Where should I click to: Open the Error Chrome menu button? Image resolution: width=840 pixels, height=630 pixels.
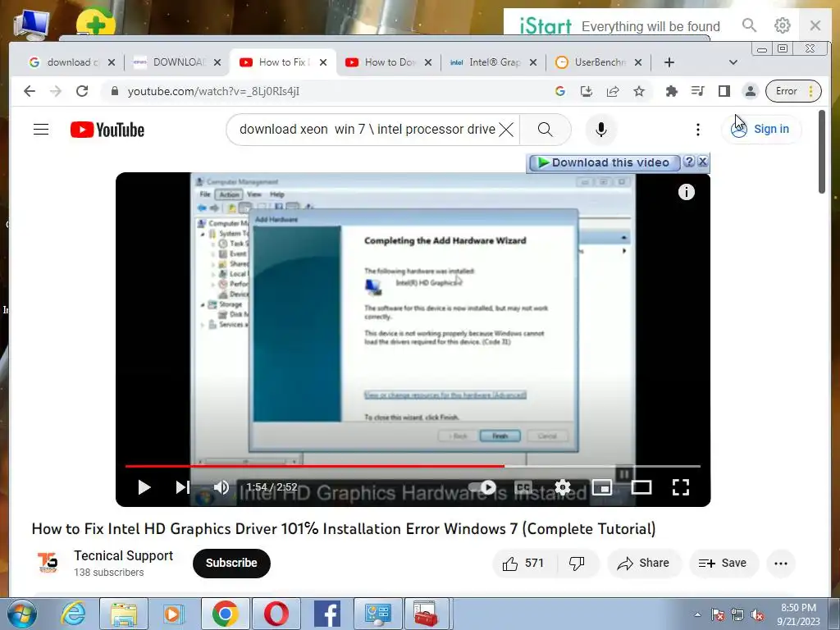(x=793, y=91)
